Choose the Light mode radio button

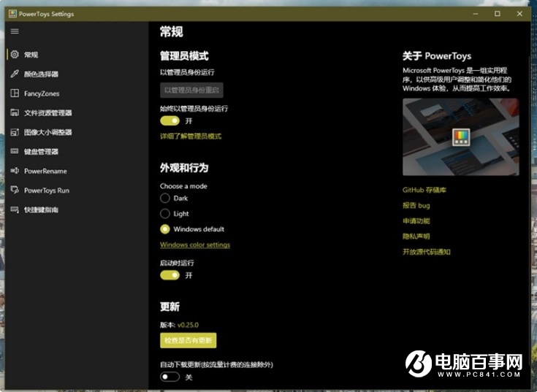(x=165, y=213)
